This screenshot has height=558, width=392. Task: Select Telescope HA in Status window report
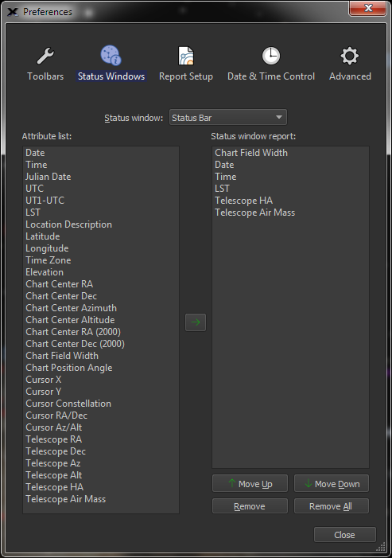click(x=290, y=201)
